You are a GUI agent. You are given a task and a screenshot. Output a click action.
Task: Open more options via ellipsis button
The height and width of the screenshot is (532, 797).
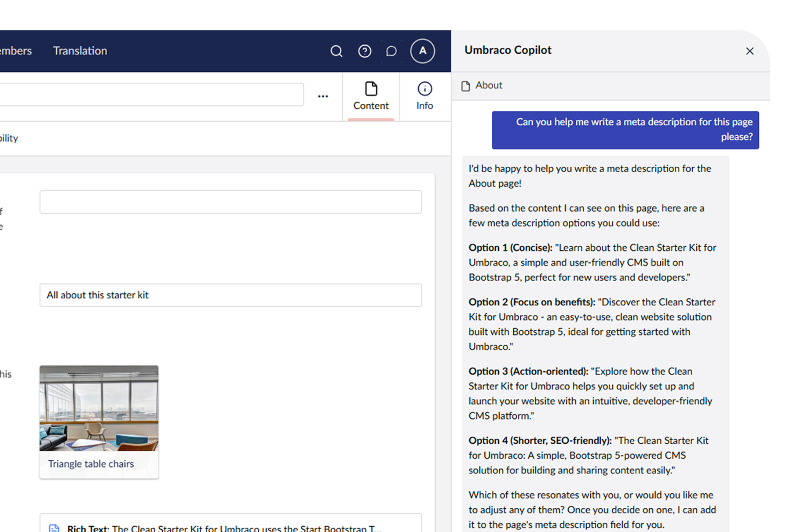click(323, 96)
